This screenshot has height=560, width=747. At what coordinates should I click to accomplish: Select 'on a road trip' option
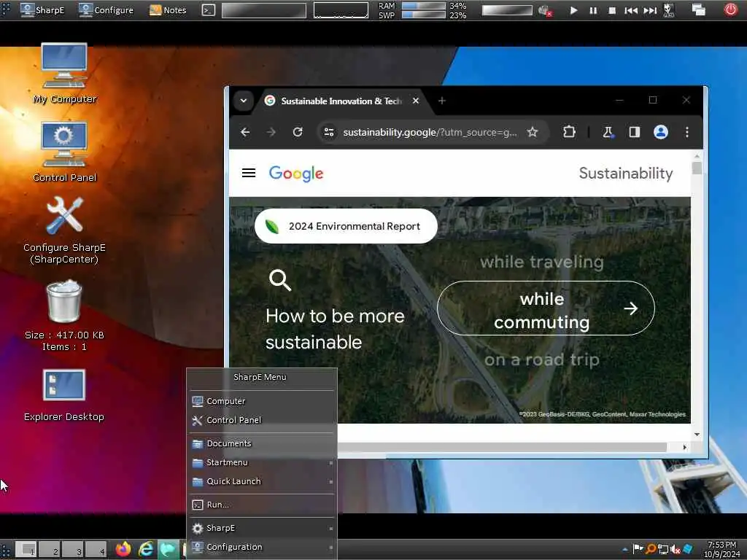542,359
